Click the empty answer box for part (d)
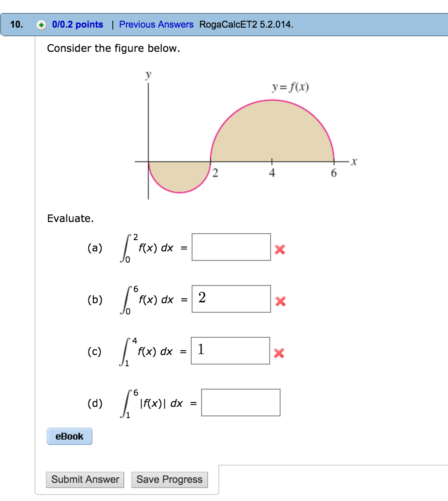This screenshot has width=448, height=501. tap(240, 403)
